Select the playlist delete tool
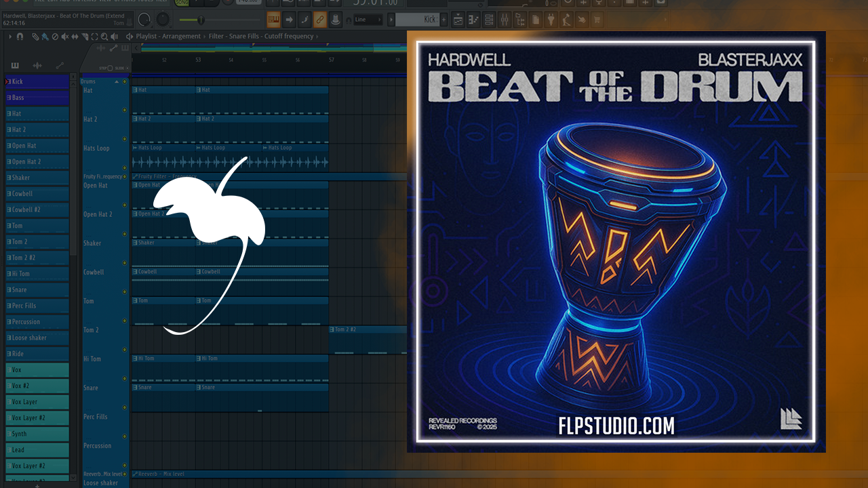The height and width of the screenshot is (488, 868). 55,37
